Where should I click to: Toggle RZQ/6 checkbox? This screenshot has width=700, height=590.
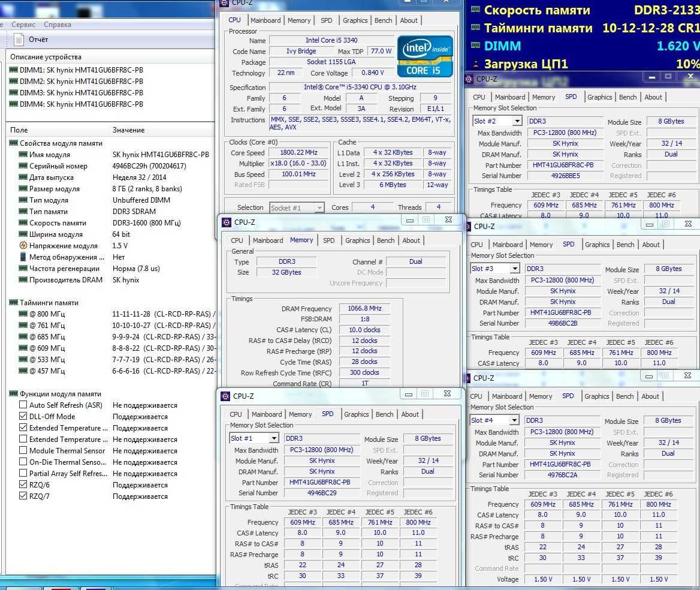pyautogui.click(x=23, y=484)
